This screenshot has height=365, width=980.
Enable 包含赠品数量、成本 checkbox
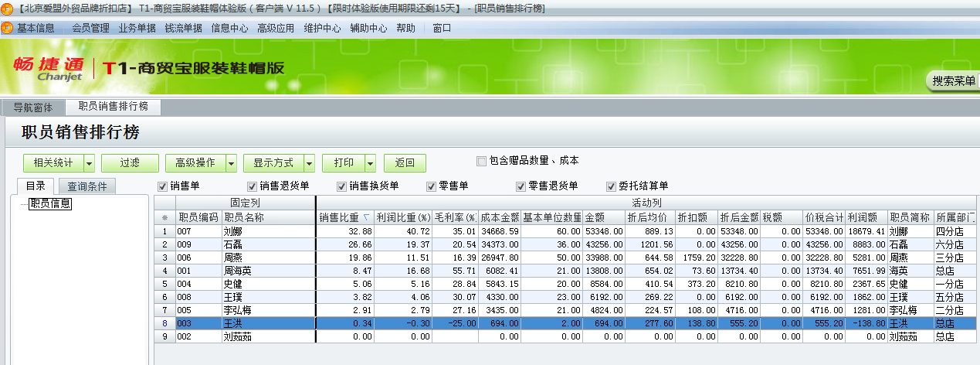point(482,162)
